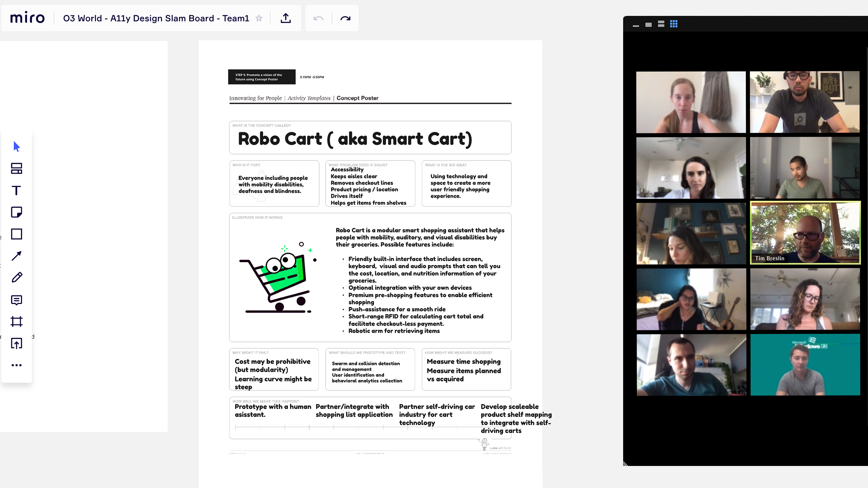Select the Text tool
868x488 pixels.
pos(16,191)
